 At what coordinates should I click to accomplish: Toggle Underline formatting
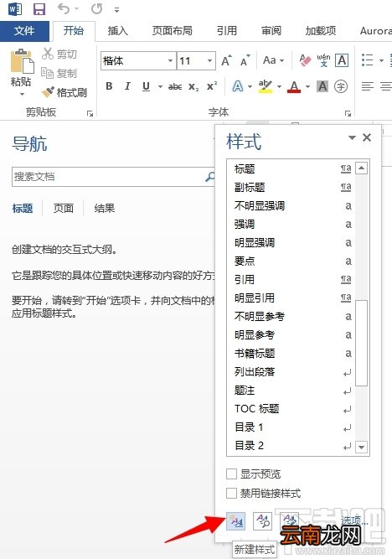pos(146,86)
